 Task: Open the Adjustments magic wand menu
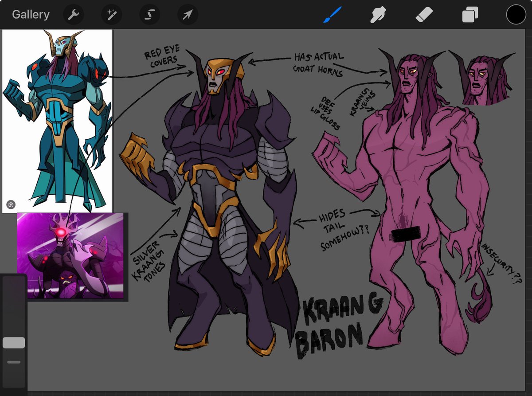pyautogui.click(x=112, y=15)
